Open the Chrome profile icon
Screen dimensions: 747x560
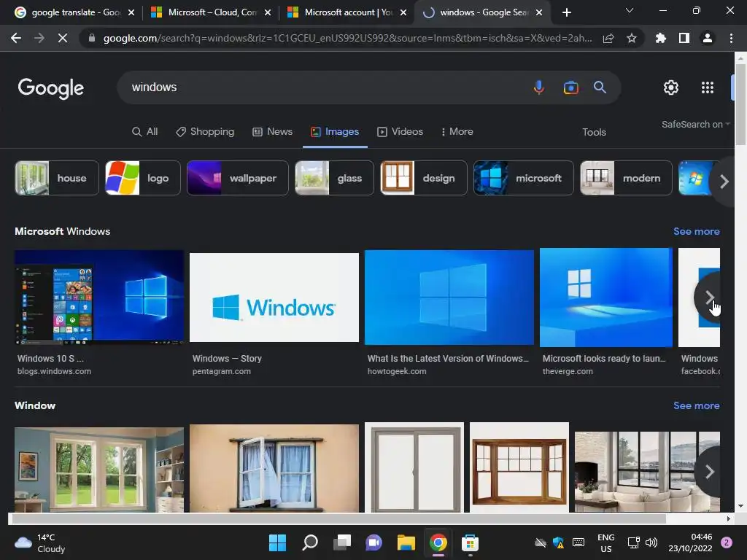708,38
